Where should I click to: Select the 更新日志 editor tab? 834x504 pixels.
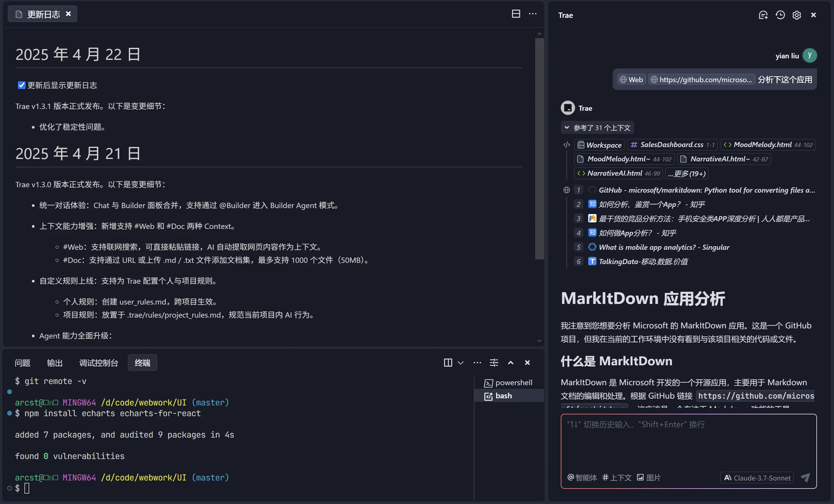pyautogui.click(x=42, y=14)
